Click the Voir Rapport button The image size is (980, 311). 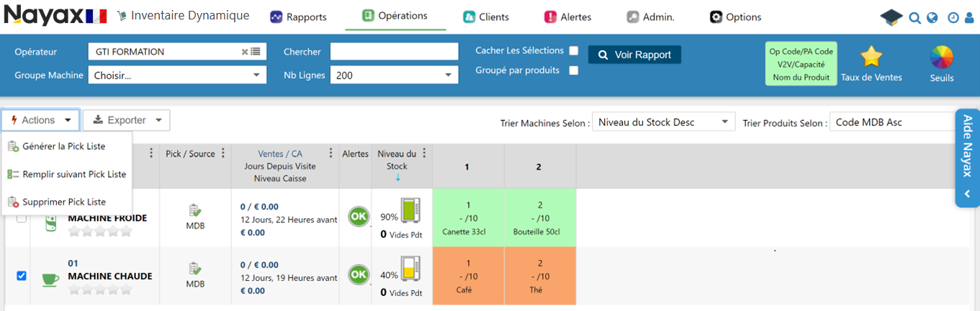[x=634, y=55]
